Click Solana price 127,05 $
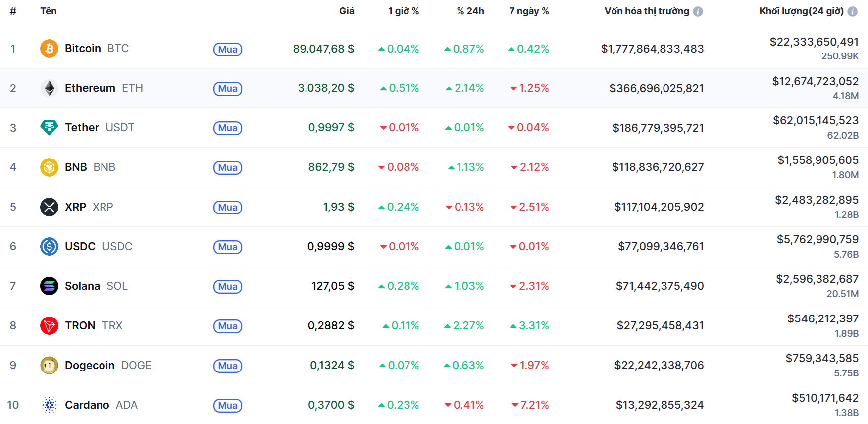This screenshot has width=868, height=424. click(333, 286)
